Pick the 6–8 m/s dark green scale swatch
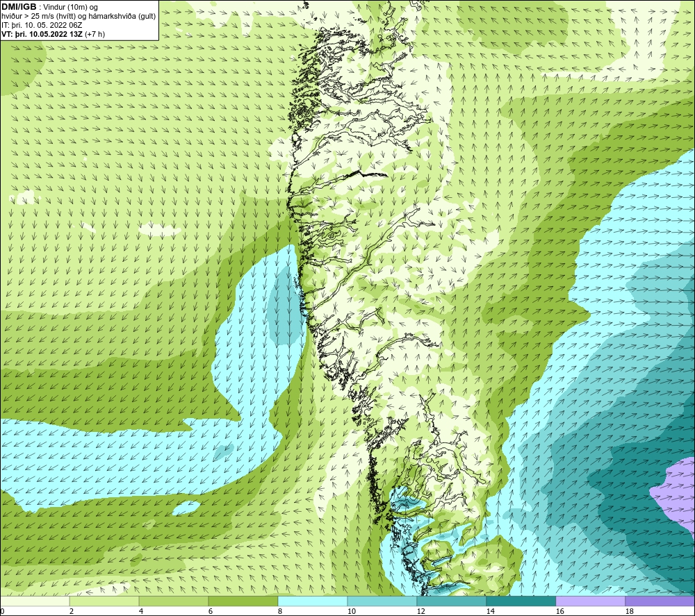695x616 pixels. [x=243, y=601]
